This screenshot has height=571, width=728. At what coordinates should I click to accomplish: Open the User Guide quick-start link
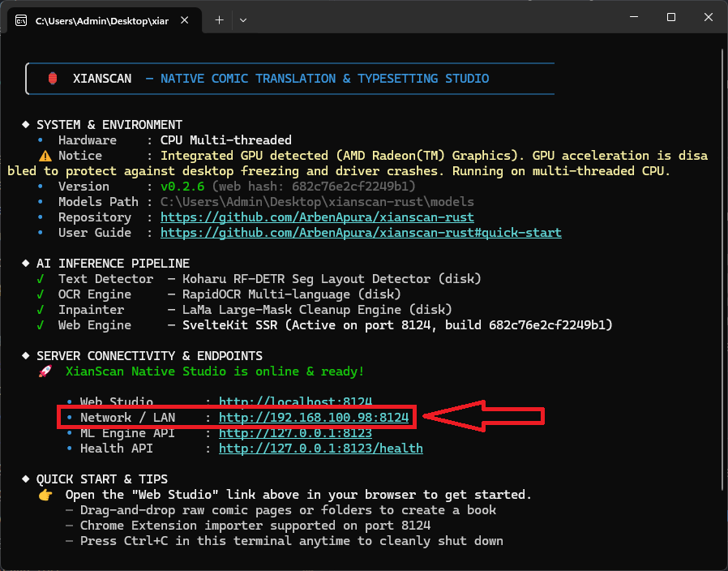pyautogui.click(x=361, y=233)
